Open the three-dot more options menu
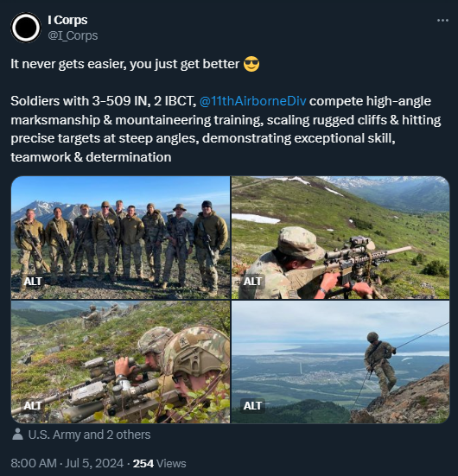The image size is (458, 476). pos(442,21)
